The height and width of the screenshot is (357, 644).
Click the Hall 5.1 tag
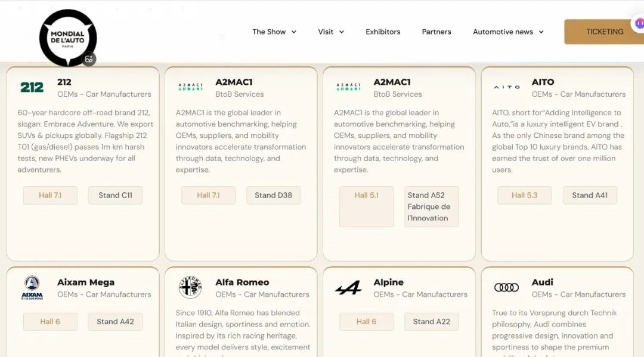[x=366, y=207]
